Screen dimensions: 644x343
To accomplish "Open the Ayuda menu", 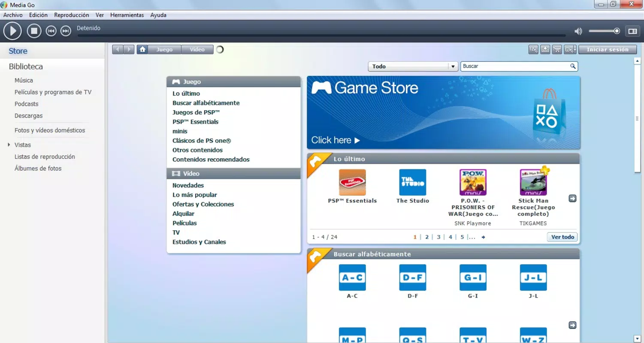I will tap(158, 15).
